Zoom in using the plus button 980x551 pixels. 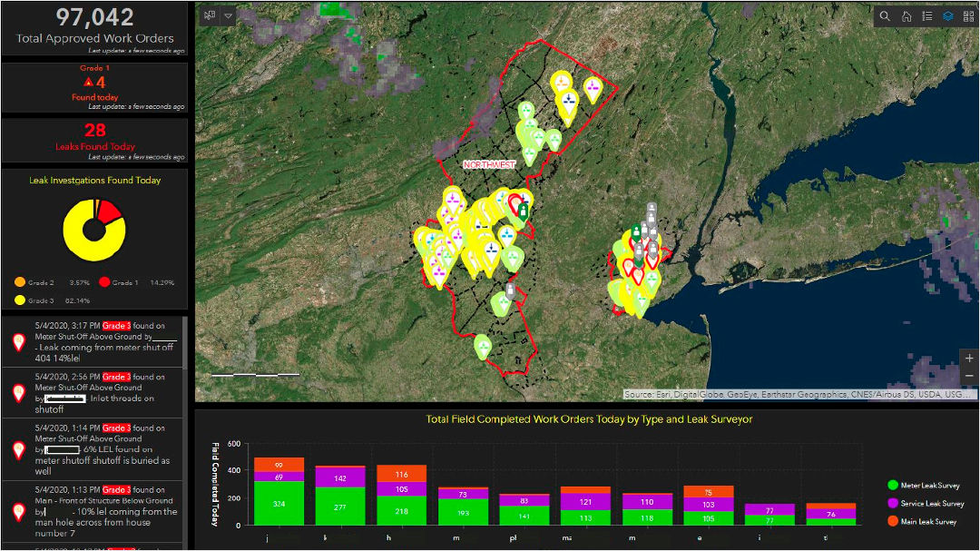pos(969,359)
